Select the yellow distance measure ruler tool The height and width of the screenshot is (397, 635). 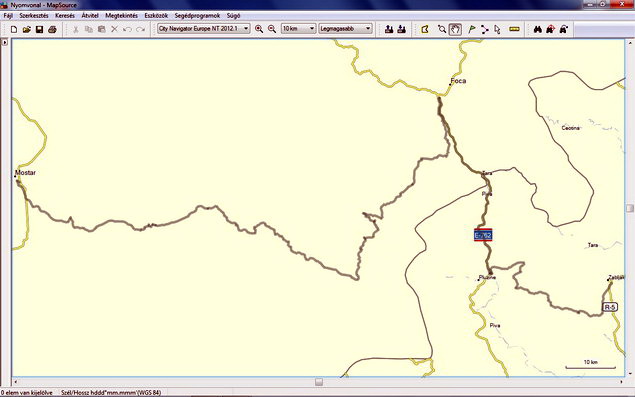(514, 29)
